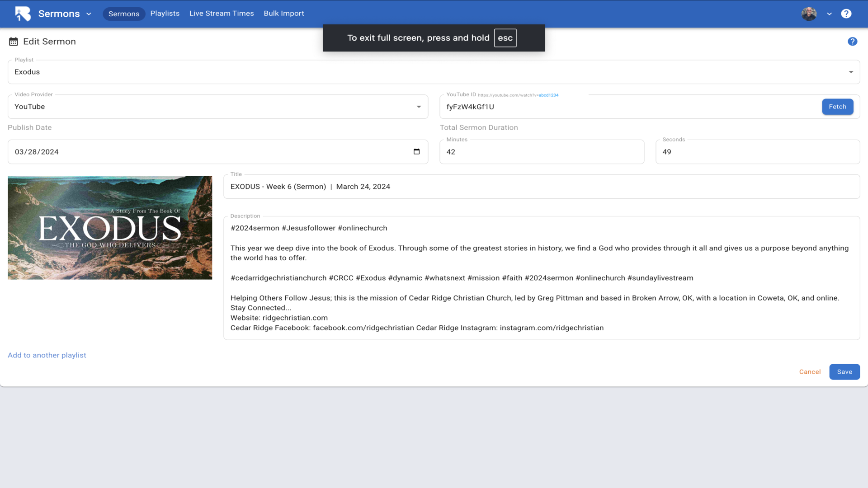Screen dimensions: 868x488
Task: Open the account menu chevron beside avatar
Action: coord(829,14)
